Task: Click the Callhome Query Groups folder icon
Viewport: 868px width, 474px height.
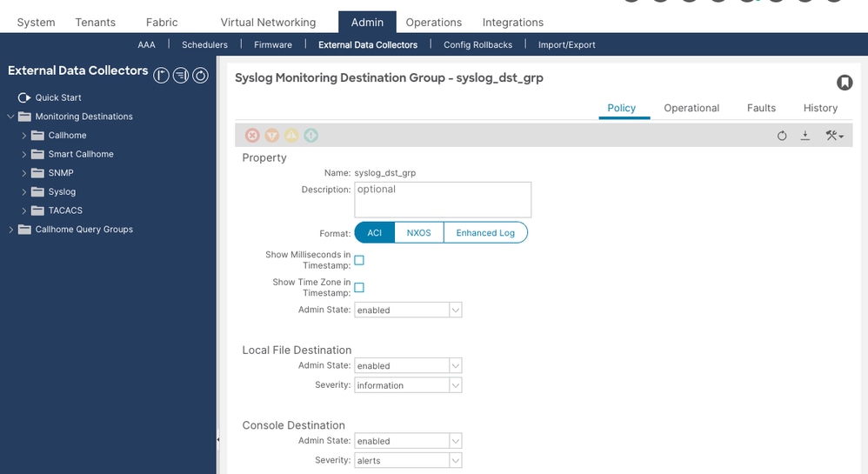Action: (24, 230)
